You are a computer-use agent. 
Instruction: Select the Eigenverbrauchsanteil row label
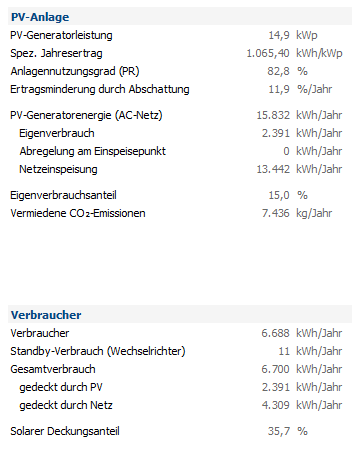coord(63,195)
